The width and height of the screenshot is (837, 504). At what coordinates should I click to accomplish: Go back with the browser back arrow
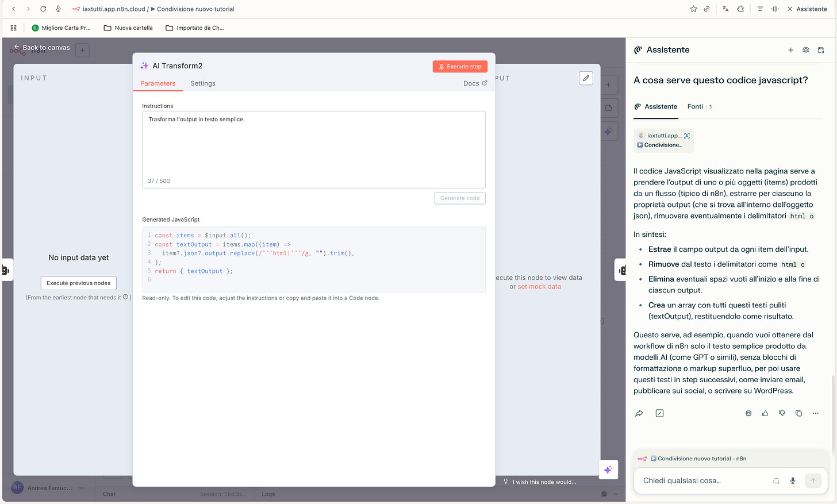tap(14, 9)
